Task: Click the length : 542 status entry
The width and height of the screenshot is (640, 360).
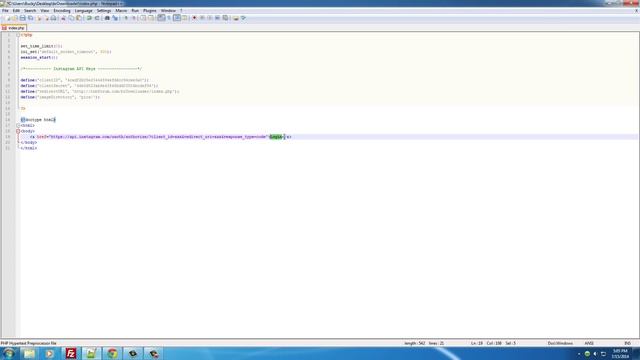Action: (x=414, y=343)
